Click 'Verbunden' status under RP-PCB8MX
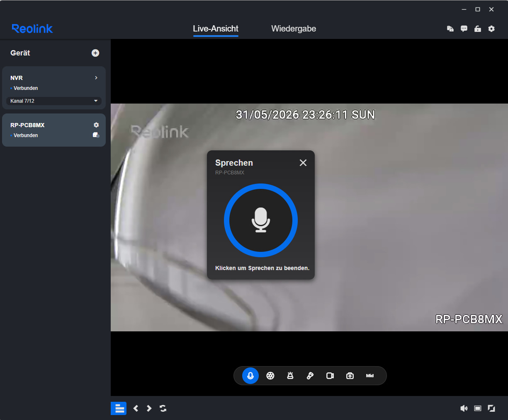The height and width of the screenshot is (420, 508). point(26,135)
